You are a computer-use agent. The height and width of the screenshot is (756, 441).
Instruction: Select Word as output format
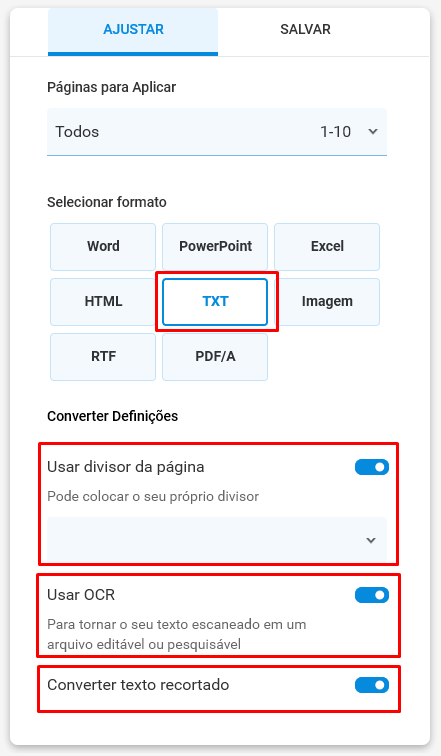(103, 246)
